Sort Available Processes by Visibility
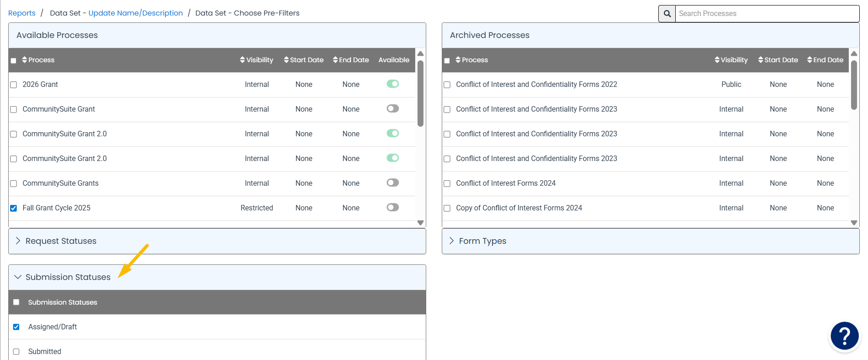The height and width of the screenshot is (360, 868). pyautogui.click(x=256, y=60)
